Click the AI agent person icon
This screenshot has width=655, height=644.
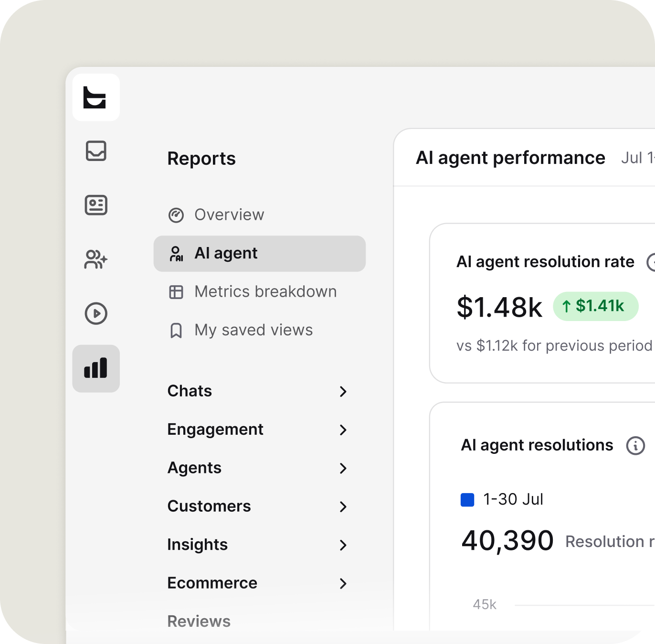tap(176, 254)
